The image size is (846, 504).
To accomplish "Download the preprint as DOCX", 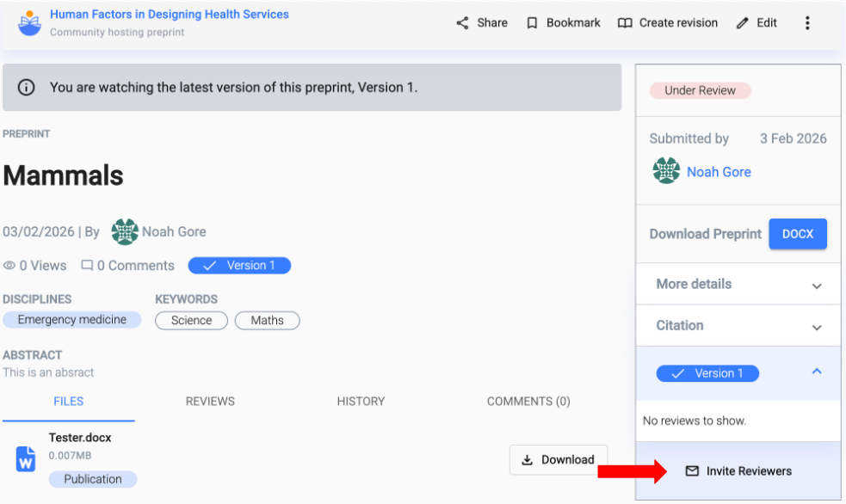I will click(x=797, y=234).
